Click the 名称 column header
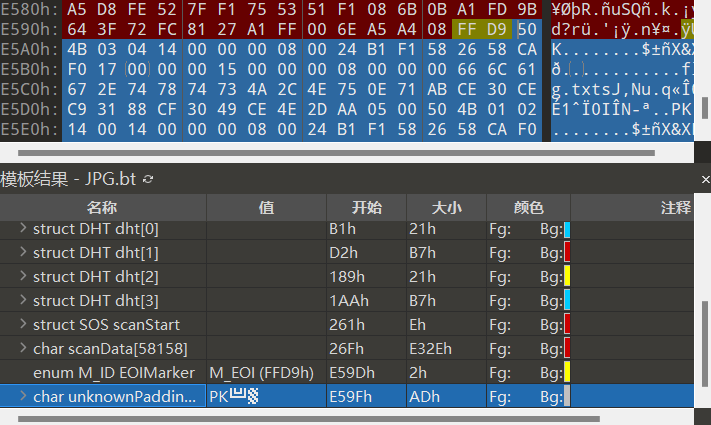Image resolution: width=711 pixels, height=425 pixels. (102, 208)
